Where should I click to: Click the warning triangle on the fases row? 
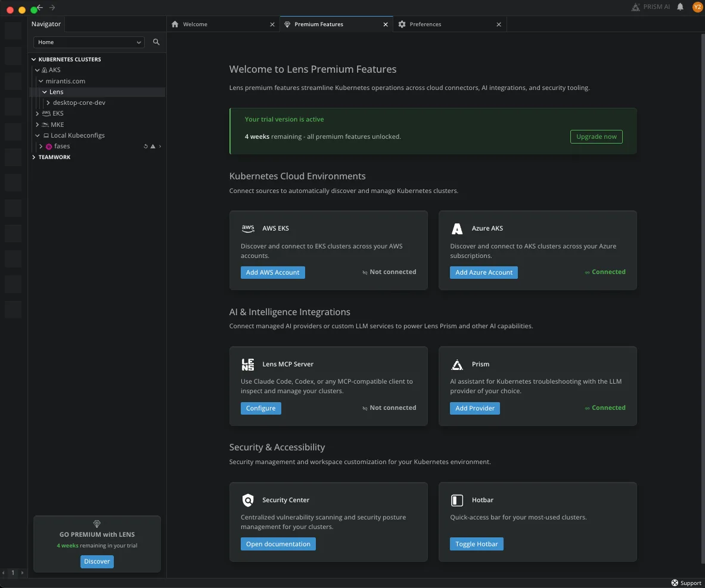point(153,147)
